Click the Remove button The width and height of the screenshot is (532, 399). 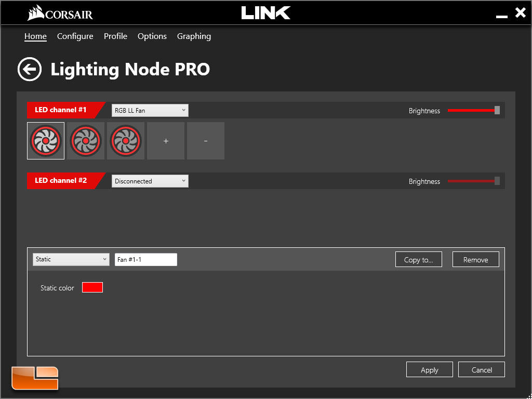pos(475,260)
